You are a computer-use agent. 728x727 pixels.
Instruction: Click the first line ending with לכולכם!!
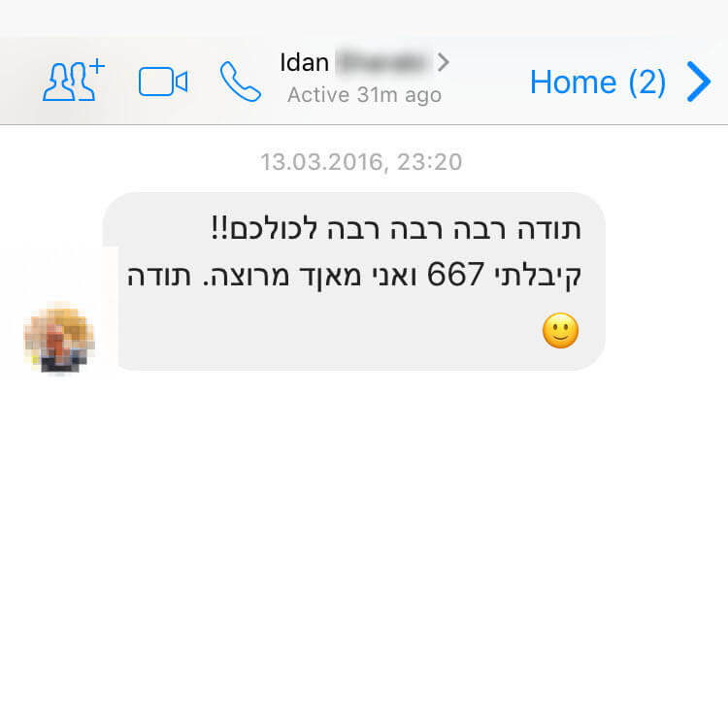click(396, 228)
